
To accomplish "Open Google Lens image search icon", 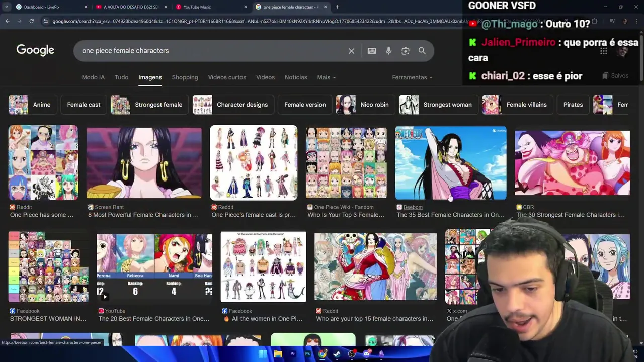I will click(x=405, y=51).
